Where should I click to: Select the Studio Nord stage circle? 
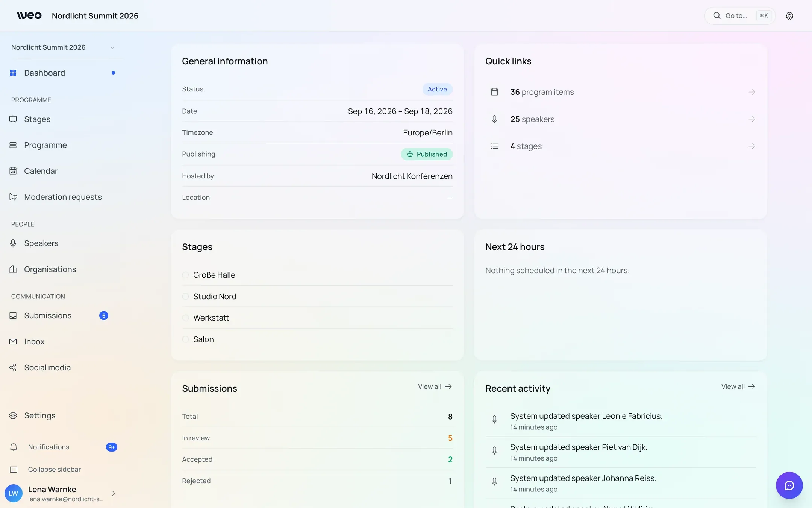click(185, 297)
